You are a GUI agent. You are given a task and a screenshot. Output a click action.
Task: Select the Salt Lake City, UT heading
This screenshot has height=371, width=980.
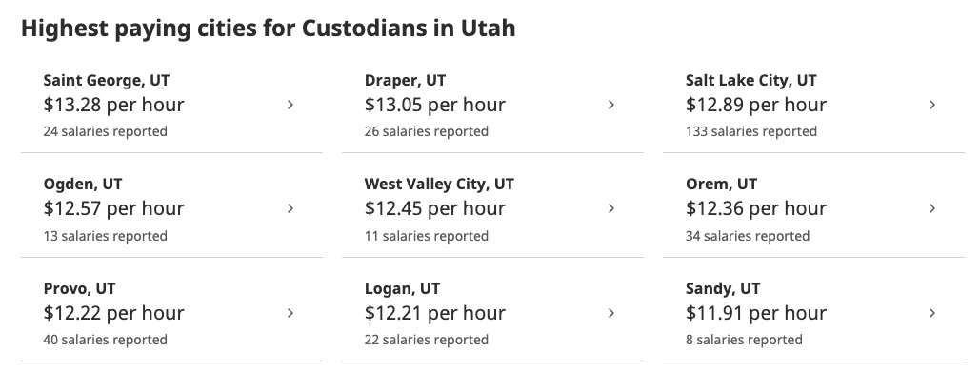click(x=750, y=81)
